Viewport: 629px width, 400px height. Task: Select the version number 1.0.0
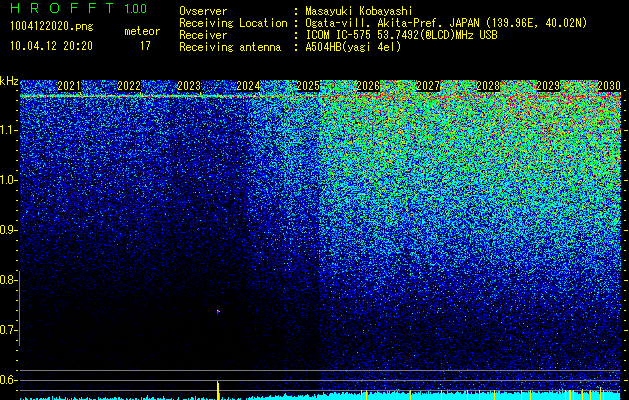click(136, 8)
